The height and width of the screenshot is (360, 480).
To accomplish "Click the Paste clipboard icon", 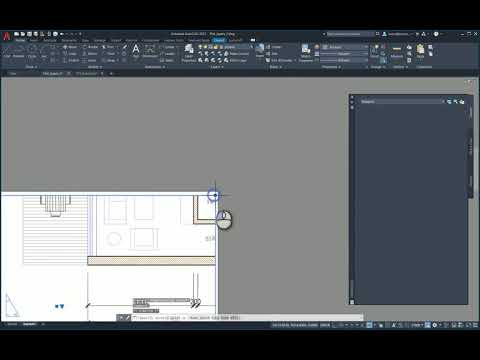I will click(420, 51).
